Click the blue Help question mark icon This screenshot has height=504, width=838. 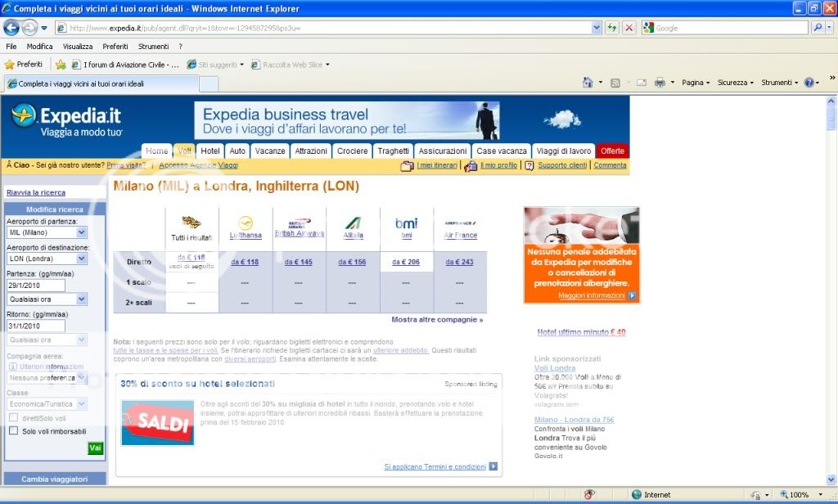[809, 83]
